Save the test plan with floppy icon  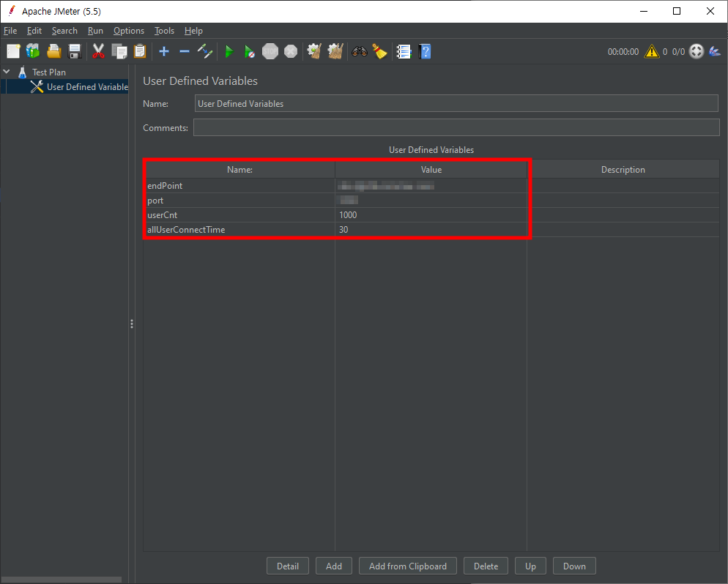pos(74,51)
